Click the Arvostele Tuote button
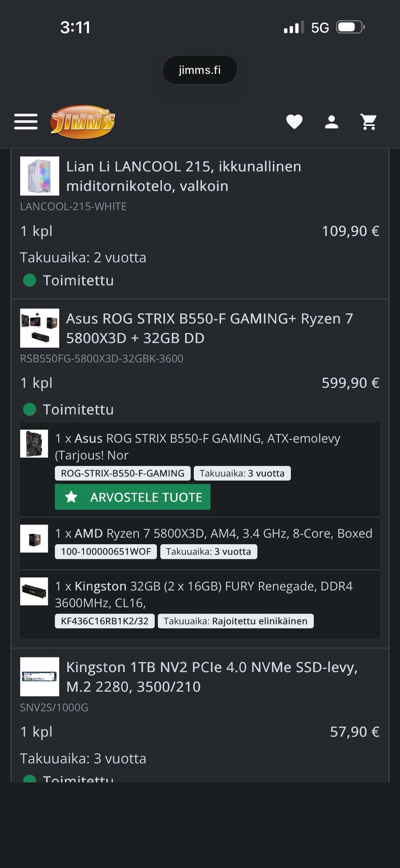 click(x=132, y=497)
